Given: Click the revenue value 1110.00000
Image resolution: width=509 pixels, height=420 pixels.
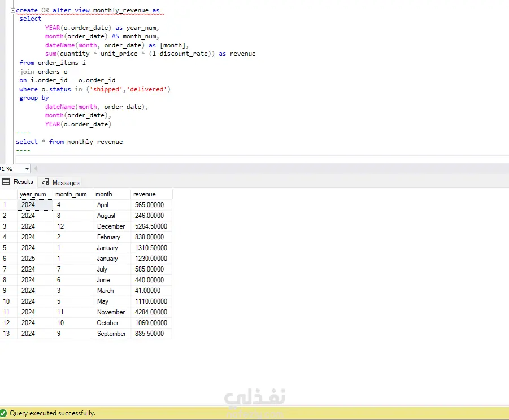Looking at the screenshot, I should tap(151, 301).
